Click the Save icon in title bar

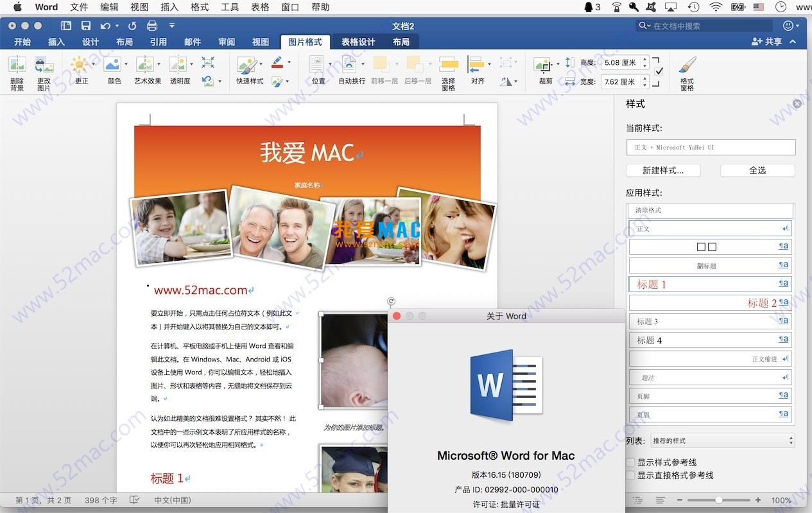point(86,26)
